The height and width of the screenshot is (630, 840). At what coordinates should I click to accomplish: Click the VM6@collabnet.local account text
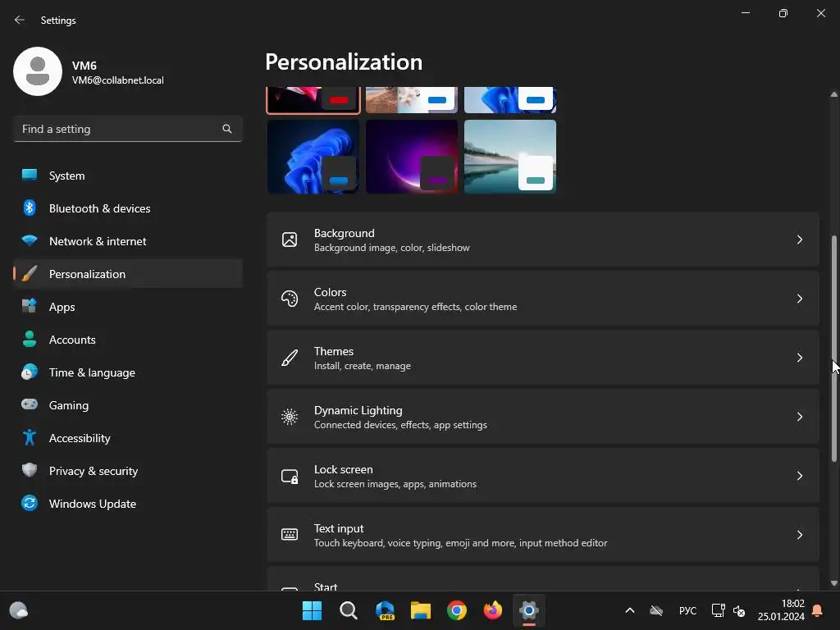118,80
